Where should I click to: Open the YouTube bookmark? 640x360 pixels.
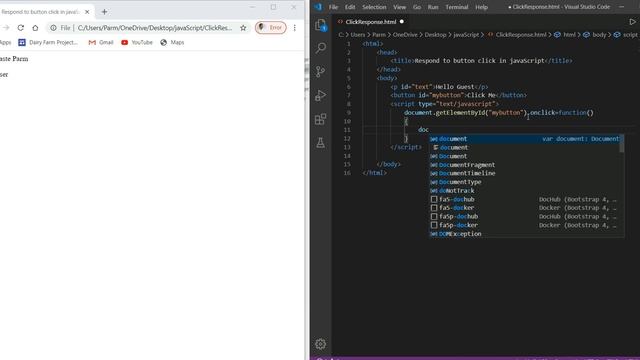137,42
